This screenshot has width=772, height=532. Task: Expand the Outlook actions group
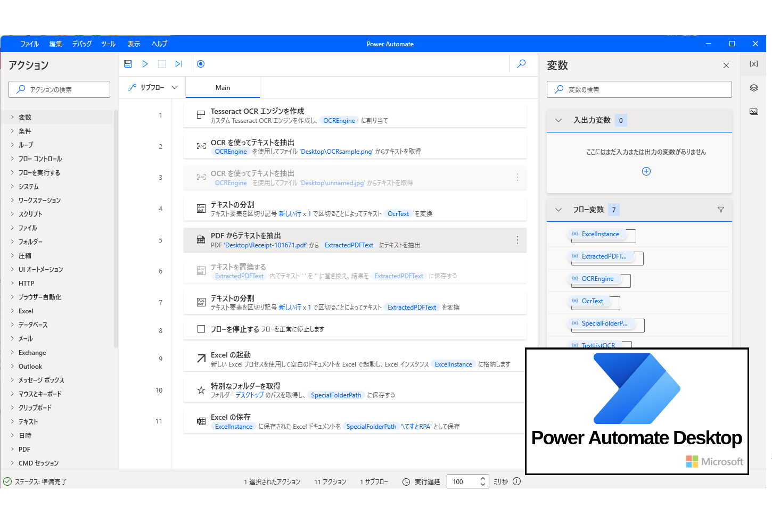pyautogui.click(x=12, y=366)
